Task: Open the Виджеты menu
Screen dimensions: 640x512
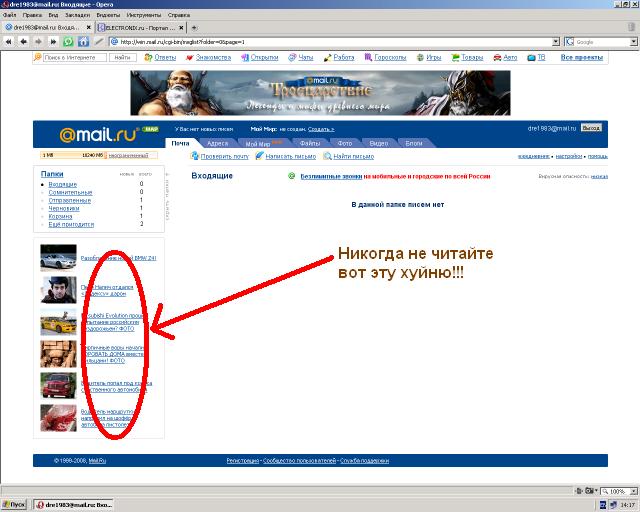Action: pos(108,15)
